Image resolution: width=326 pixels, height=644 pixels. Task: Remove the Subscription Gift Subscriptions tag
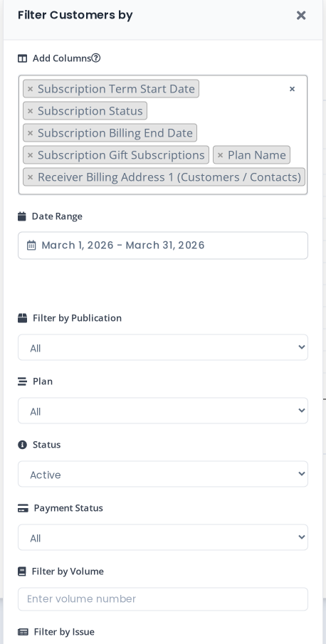pyautogui.click(x=30, y=155)
